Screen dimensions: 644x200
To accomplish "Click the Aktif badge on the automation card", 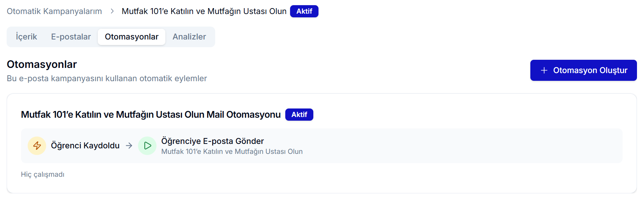I will pos(299,115).
